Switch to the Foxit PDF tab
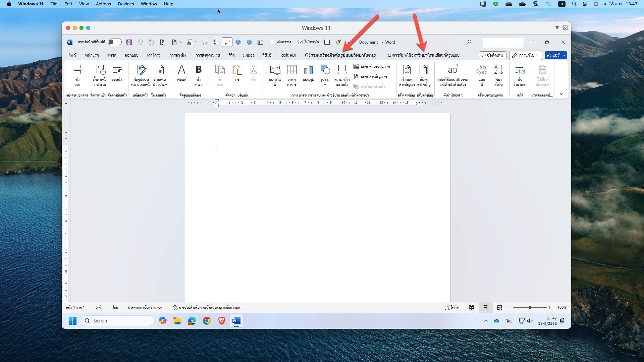 point(288,55)
